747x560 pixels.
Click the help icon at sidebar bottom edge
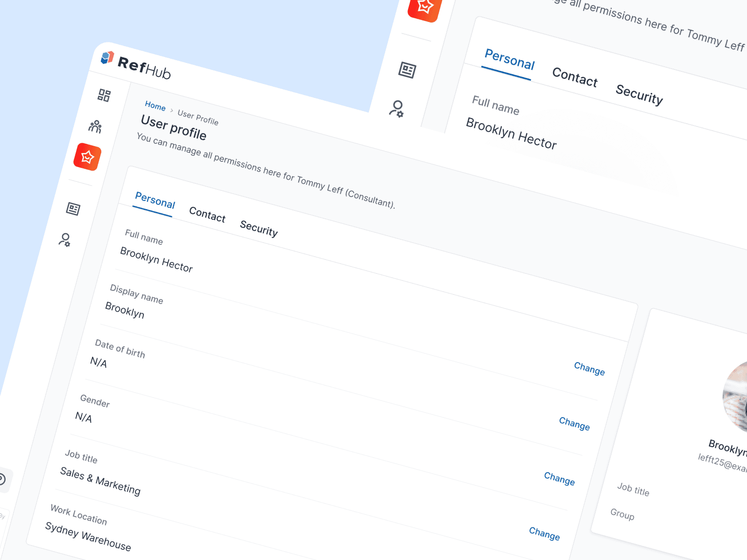(x=2, y=479)
